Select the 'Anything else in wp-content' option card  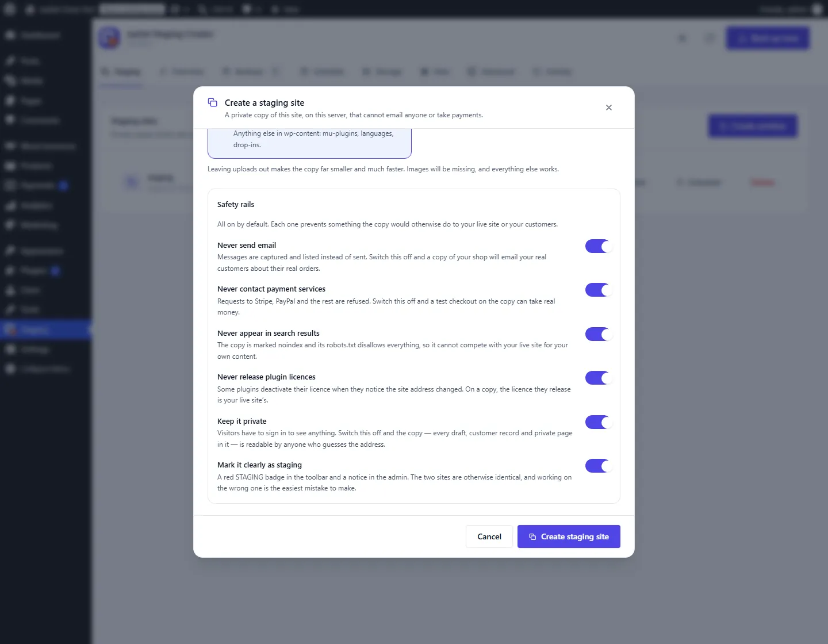point(309,143)
